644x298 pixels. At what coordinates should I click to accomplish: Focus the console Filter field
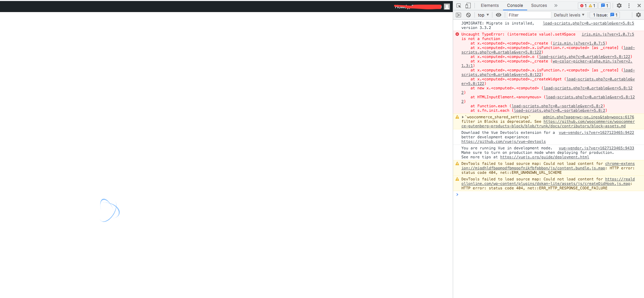[x=529, y=15]
